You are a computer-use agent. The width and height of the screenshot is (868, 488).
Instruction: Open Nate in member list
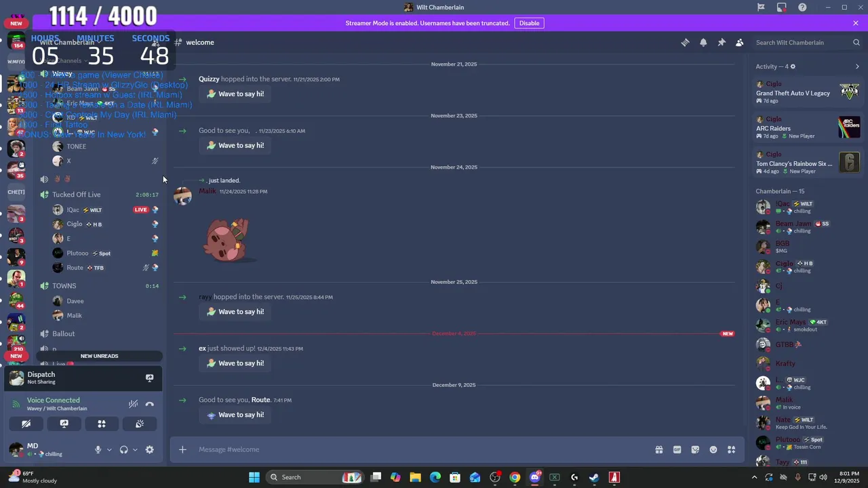[x=808, y=423]
